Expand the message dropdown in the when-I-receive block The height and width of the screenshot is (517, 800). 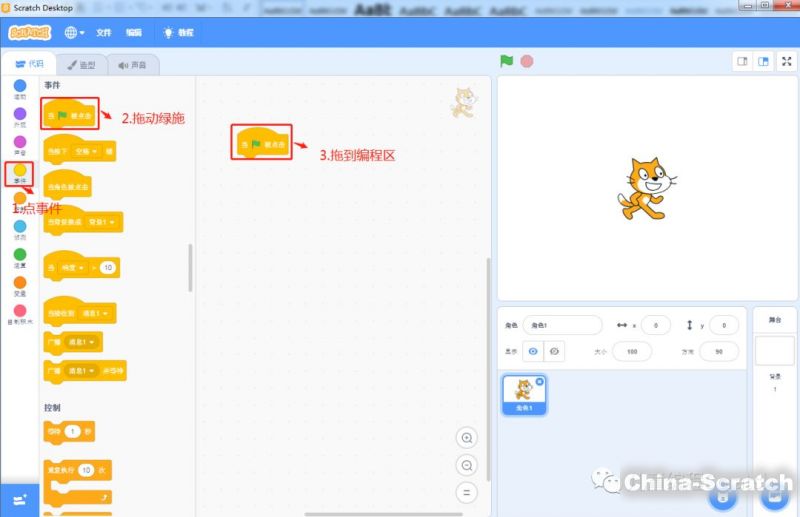click(98, 314)
